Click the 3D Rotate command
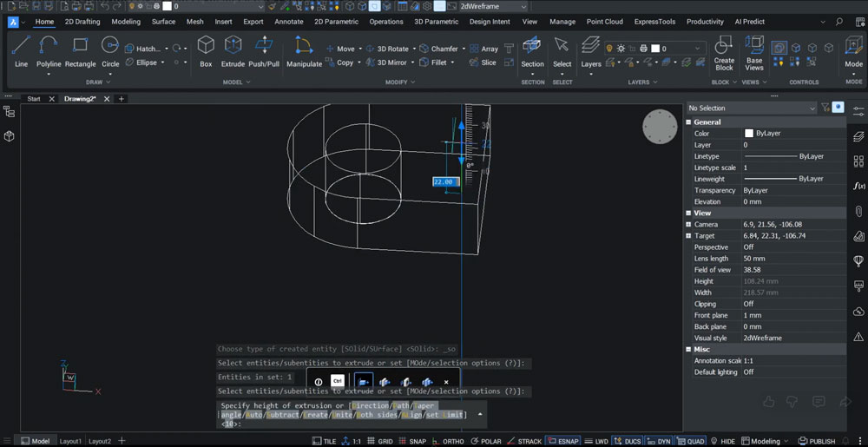This screenshot has width=868, height=447. pos(387,49)
